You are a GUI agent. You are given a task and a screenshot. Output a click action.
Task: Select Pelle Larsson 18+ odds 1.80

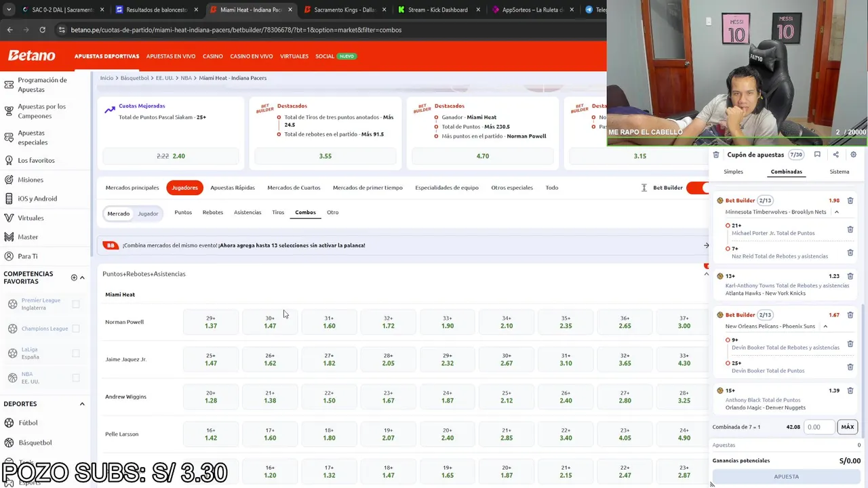pos(329,434)
